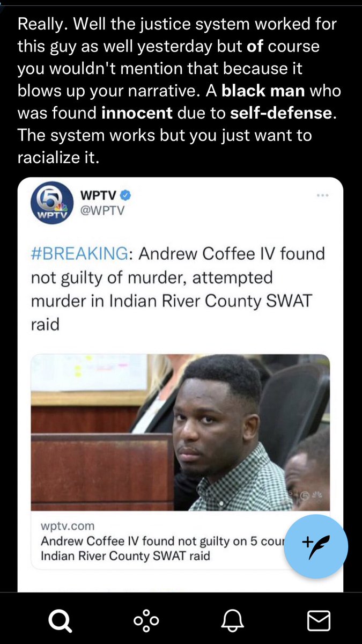Open the courtroom photo in link preview
This screenshot has height=644, width=362.
tap(180, 432)
